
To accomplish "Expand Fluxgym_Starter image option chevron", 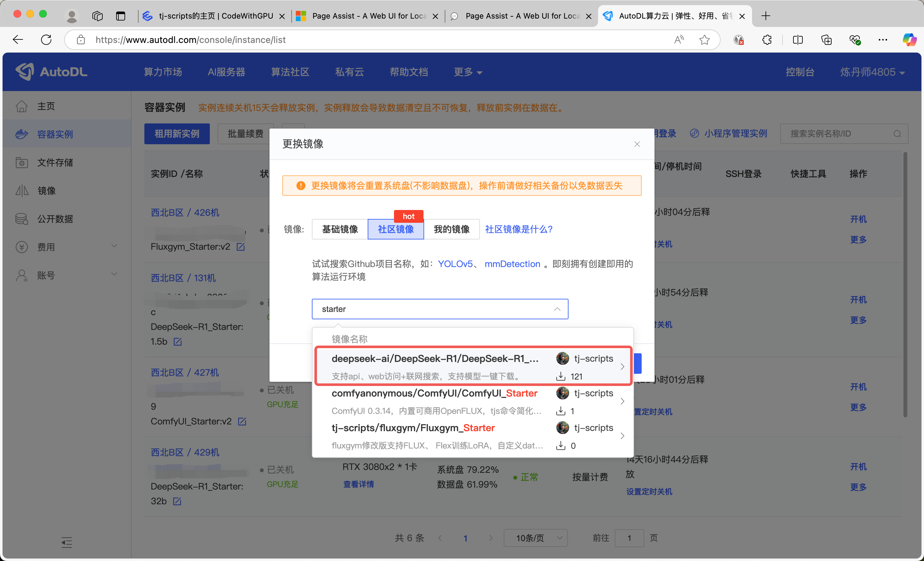I will (622, 436).
